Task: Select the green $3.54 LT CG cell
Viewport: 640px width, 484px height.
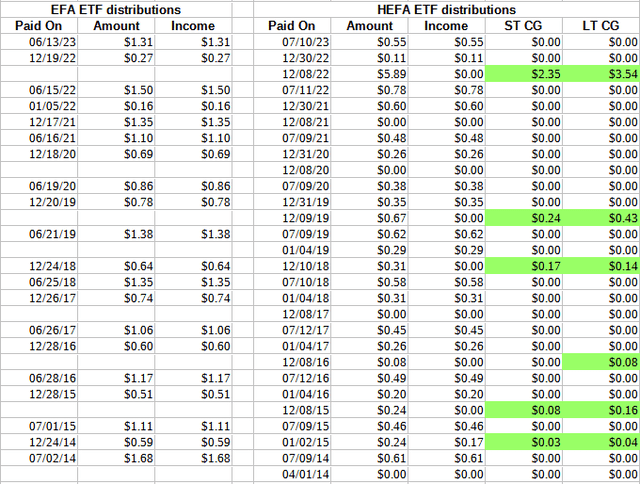Action: 601,74
